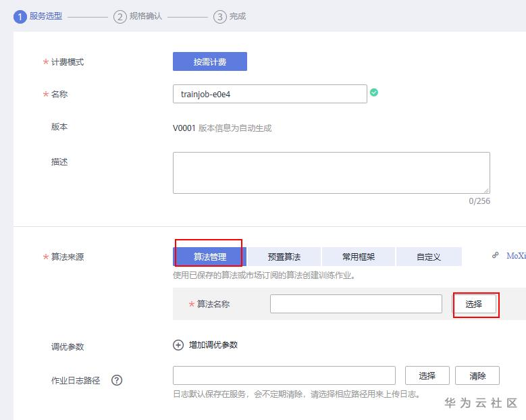Viewport: 526px width, 420px height.
Task: Click 清除 to clear the log path
Action: pyautogui.click(x=477, y=375)
